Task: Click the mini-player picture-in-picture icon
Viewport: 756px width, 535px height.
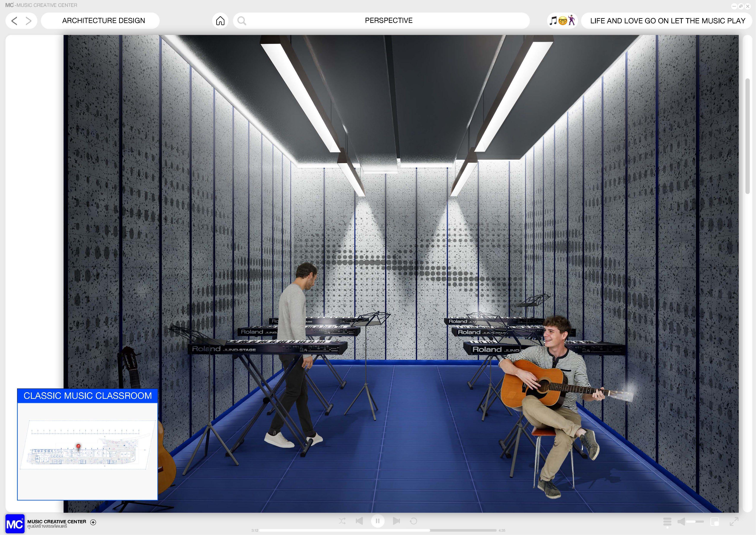Action: tap(715, 521)
